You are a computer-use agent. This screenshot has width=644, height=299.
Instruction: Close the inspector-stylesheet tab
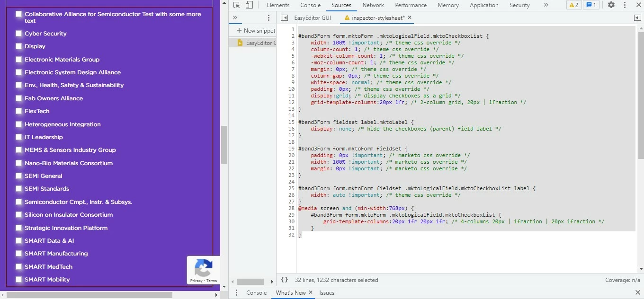[410, 18]
